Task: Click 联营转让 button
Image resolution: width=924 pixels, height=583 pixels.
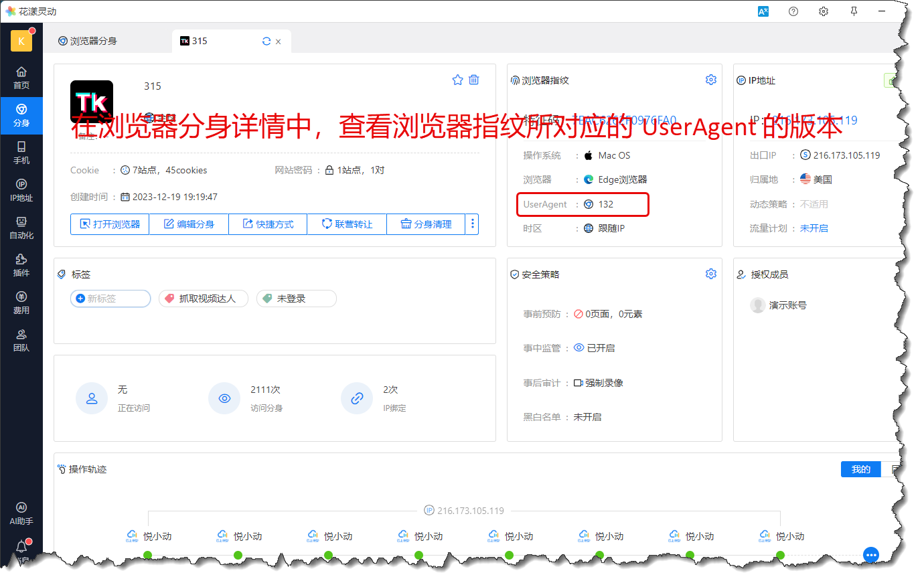Action: (347, 224)
